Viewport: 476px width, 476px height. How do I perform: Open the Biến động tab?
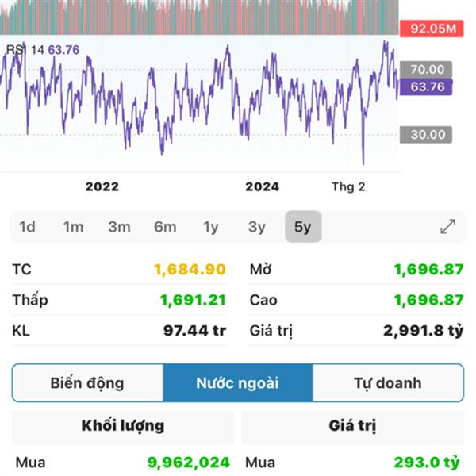click(x=87, y=383)
